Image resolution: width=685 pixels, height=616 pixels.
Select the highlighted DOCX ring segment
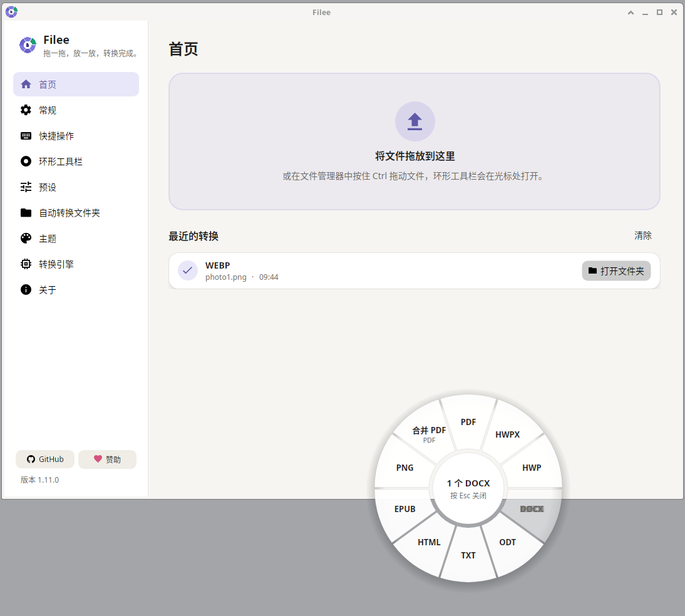tap(532, 509)
